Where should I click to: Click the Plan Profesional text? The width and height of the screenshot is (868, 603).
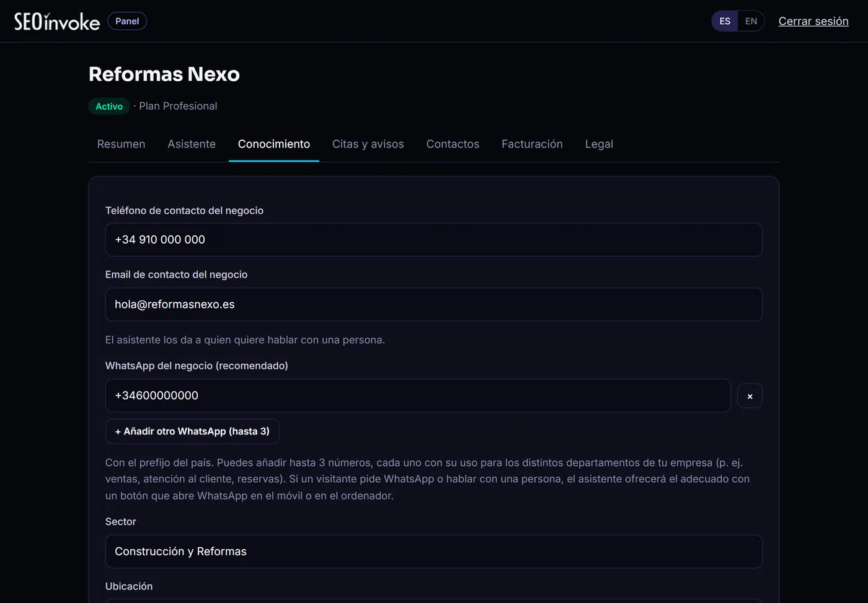point(178,106)
